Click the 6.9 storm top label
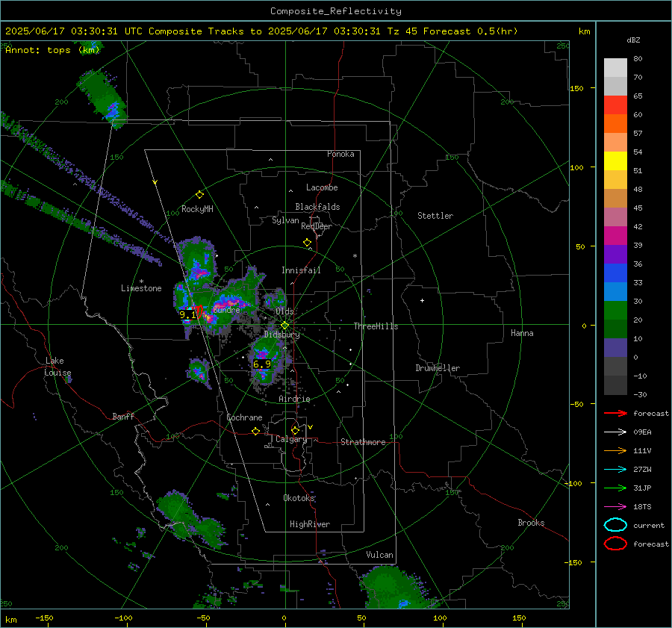 click(x=262, y=364)
